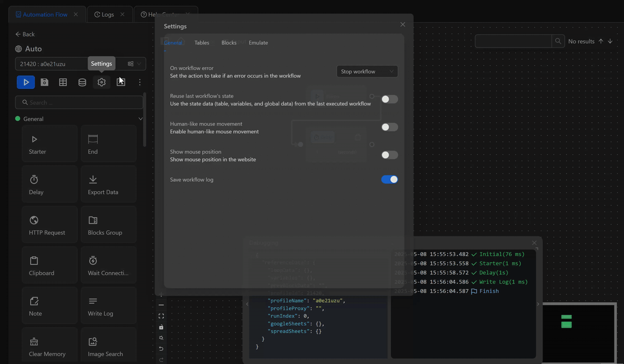Open the workflow tables icon

pos(63,82)
